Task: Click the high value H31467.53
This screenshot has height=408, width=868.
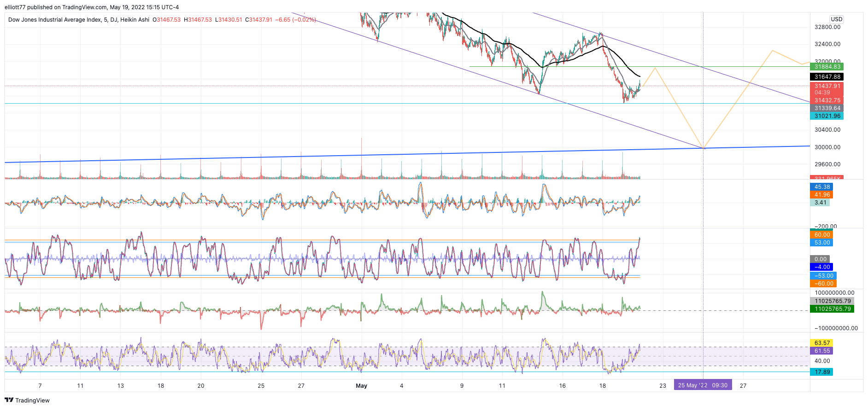Action: coord(198,20)
